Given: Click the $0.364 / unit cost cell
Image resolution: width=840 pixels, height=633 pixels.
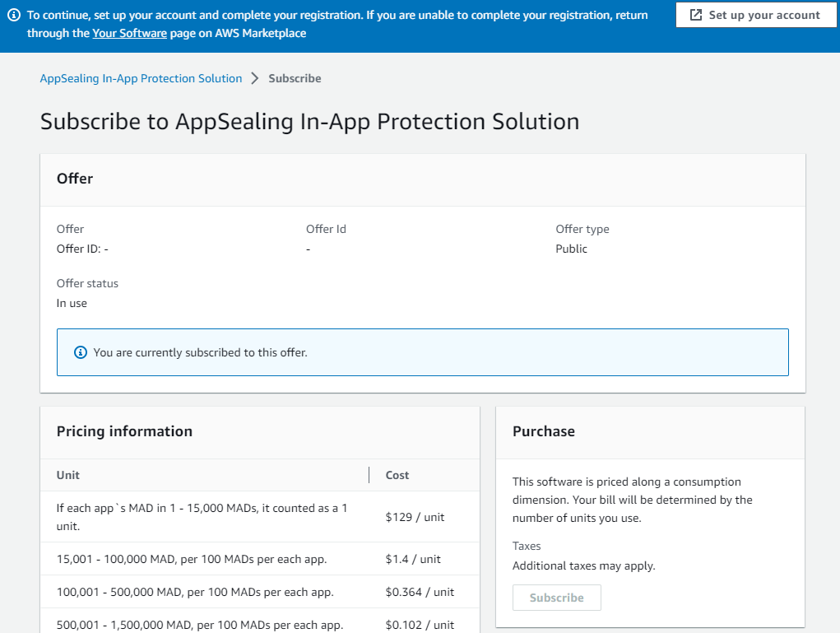Looking at the screenshot, I should [x=420, y=592].
